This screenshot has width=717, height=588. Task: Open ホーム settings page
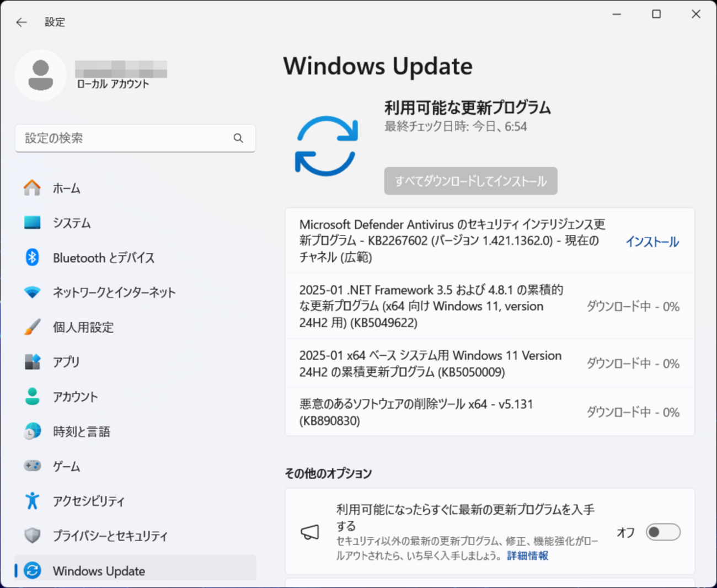click(135, 188)
